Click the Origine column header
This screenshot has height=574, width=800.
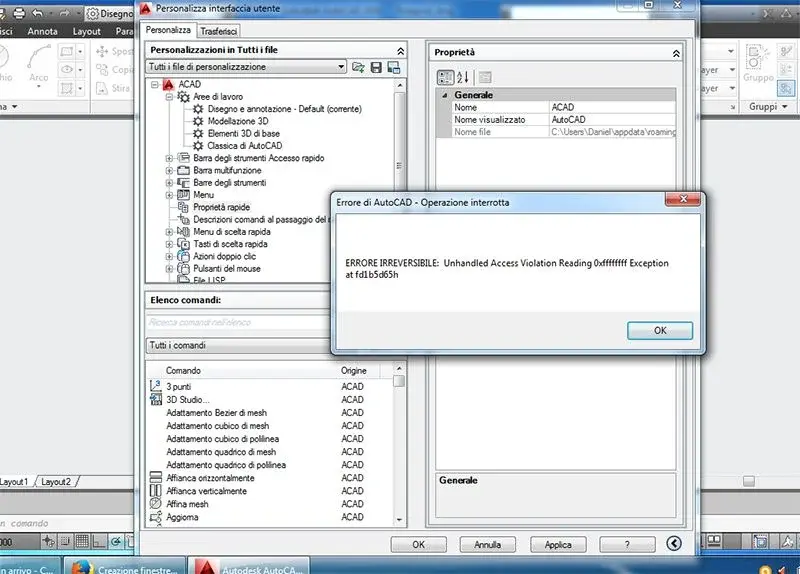[x=354, y=371]
